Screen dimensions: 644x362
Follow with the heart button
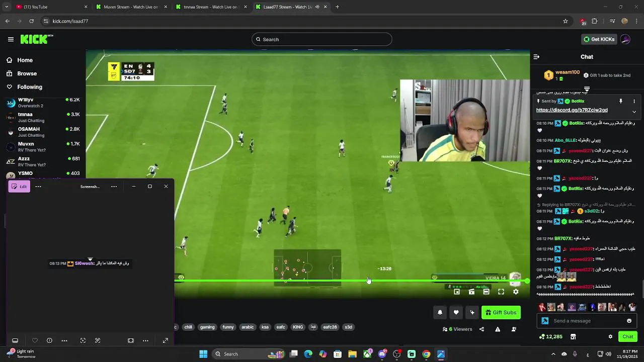click(456, 312)
